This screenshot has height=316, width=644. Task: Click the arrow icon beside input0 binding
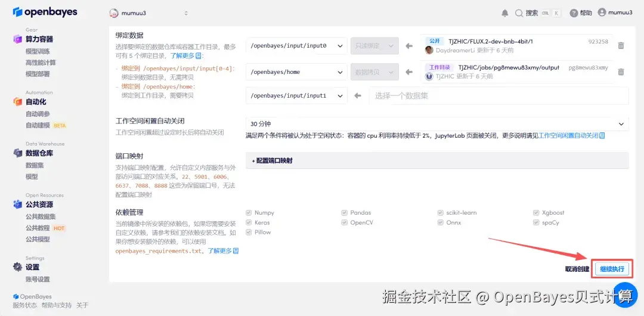click(x=408, y=46)
